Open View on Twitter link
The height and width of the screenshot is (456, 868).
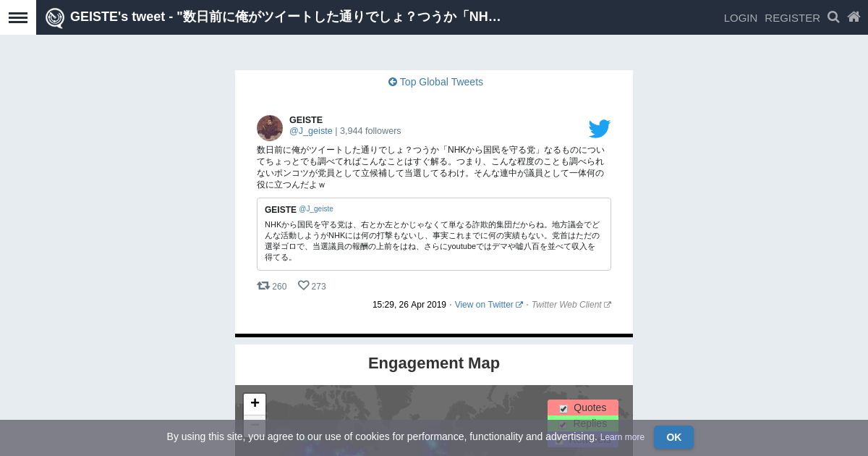point(489,305)
